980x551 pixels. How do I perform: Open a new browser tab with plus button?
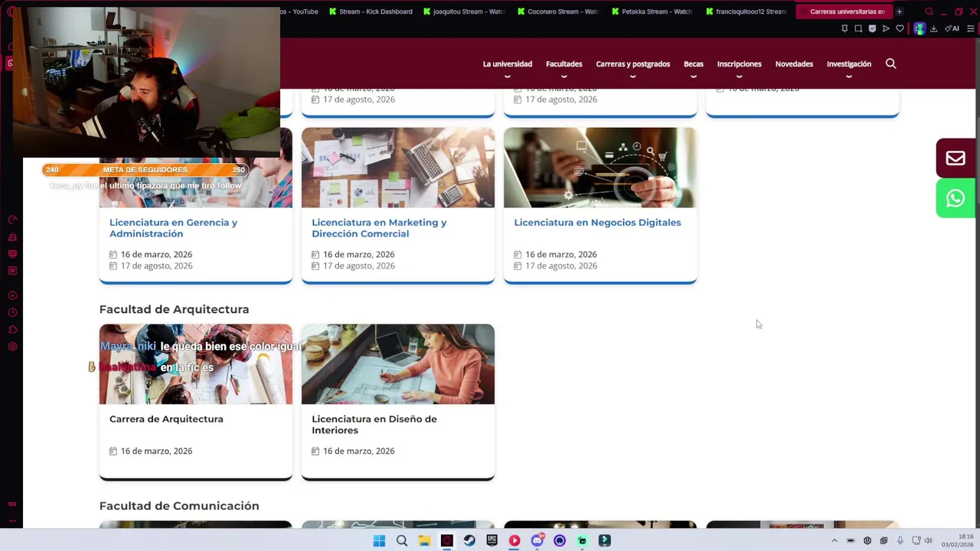(900, 11)
